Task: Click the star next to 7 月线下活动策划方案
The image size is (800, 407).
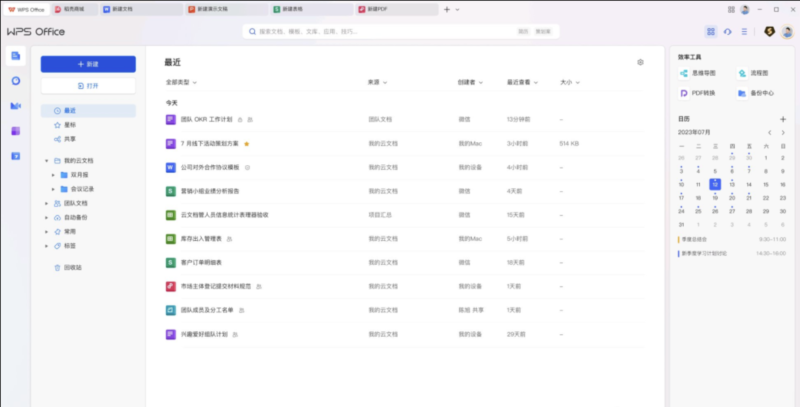Action: point(247,144)
